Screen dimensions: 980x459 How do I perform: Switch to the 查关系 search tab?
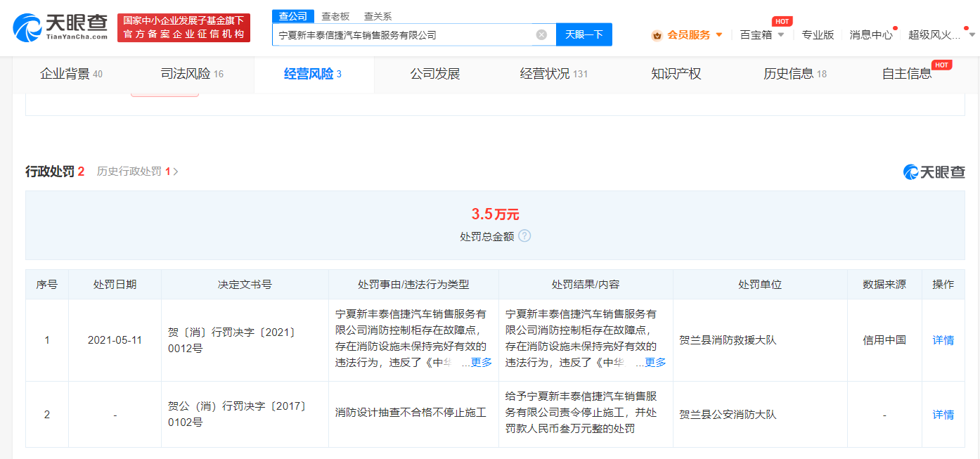tap(378, 16)
